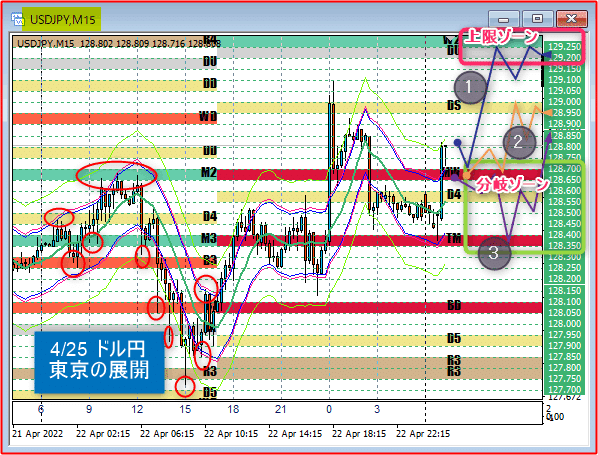
Task: Click the WD level label on the chart
Action: point(208,116)
